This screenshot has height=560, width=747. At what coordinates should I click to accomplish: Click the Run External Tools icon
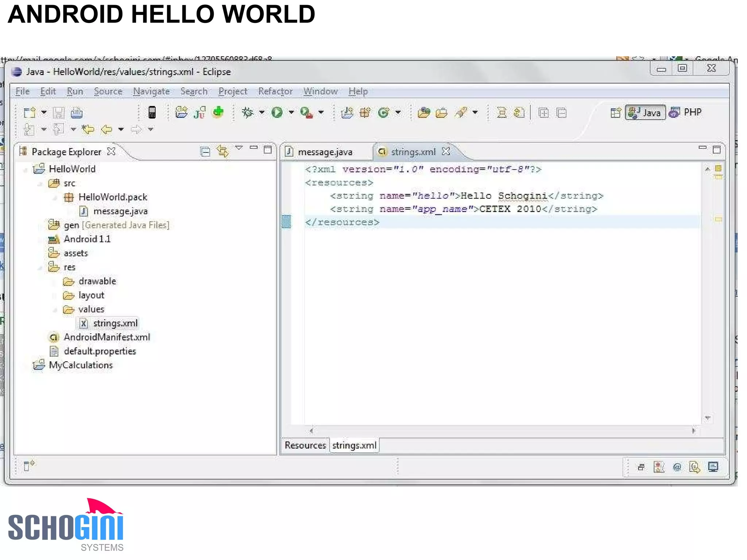click(306, 113)
